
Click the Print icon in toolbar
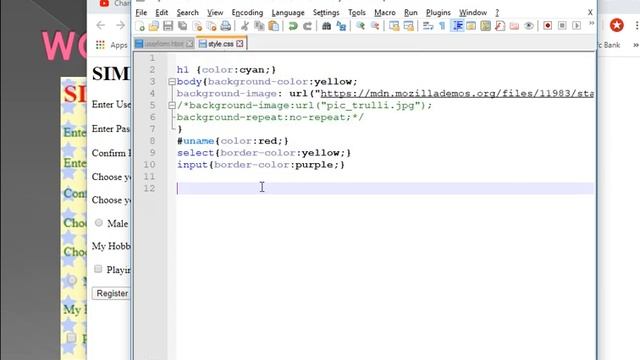[x=225, y=27]
